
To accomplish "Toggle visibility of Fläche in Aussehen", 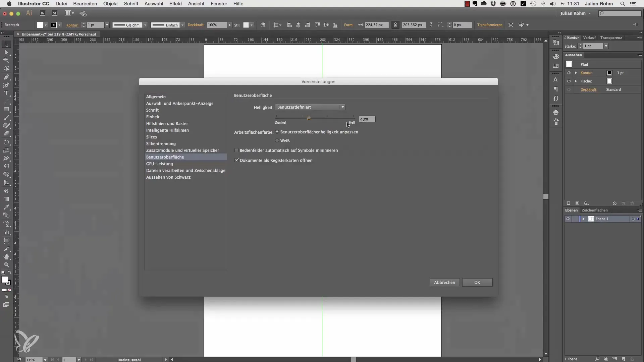I will 569,81.
